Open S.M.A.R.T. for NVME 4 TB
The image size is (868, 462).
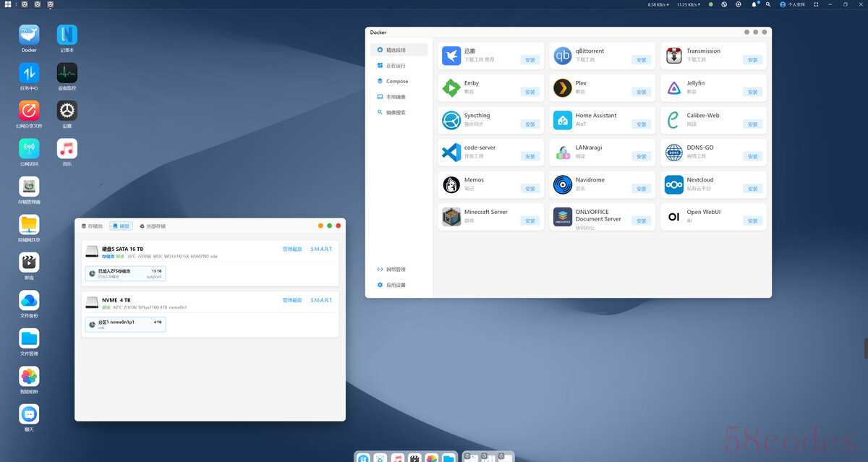[x=321, y=300]
